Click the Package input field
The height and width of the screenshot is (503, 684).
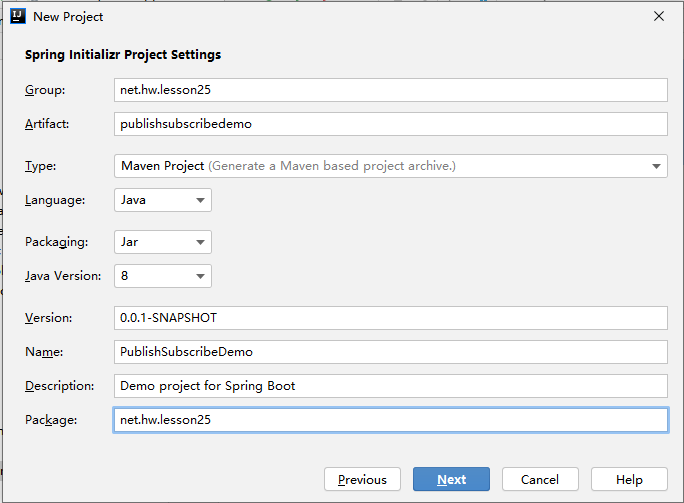click(390, 420)
